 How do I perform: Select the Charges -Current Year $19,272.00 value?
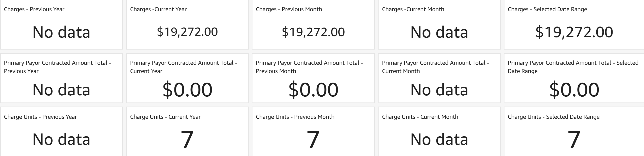187,32
